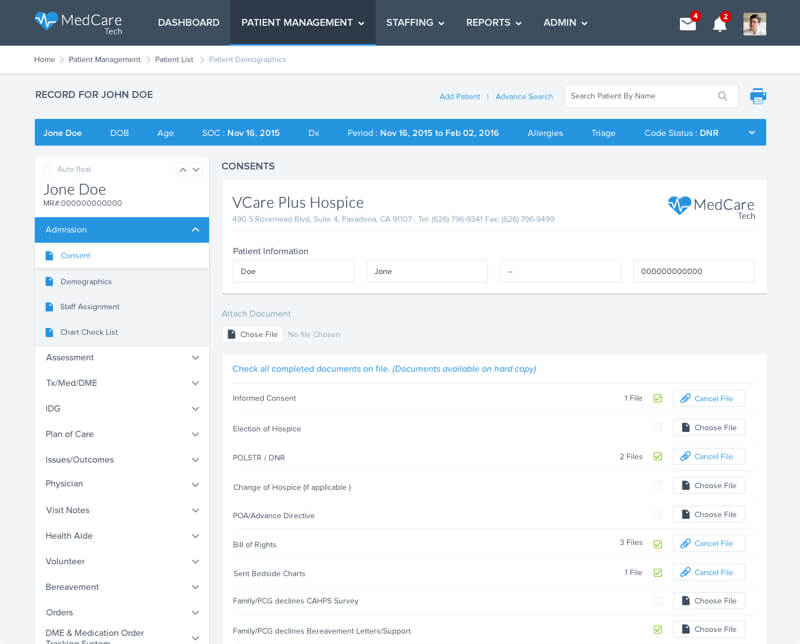Screen dimensions: 800x644
Task: Choose a file for Election of Hospice
Action: coord(709,428)
